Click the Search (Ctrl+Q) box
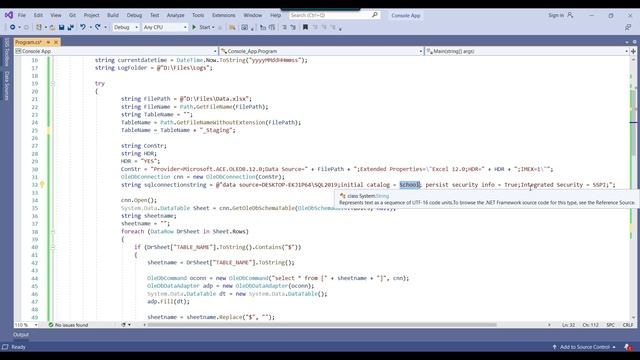The width and height of the screenshot is (640, 360). pyautogui.click(x=335, y=15)
